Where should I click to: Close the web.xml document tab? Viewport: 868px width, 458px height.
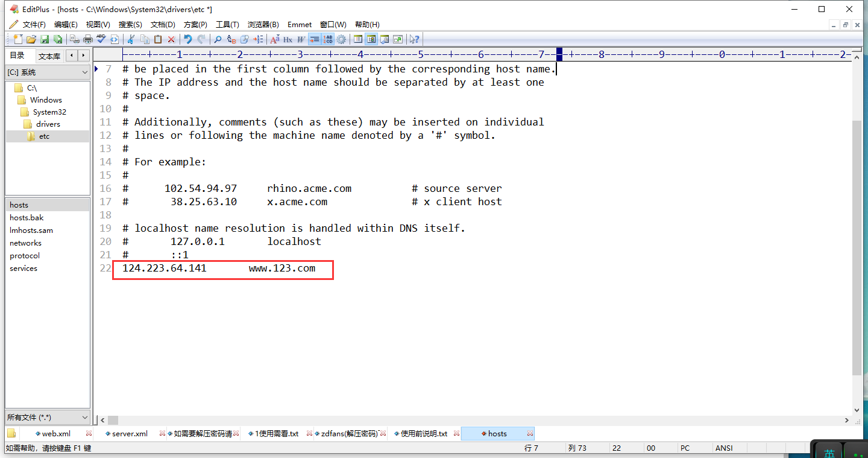point(89,434)
